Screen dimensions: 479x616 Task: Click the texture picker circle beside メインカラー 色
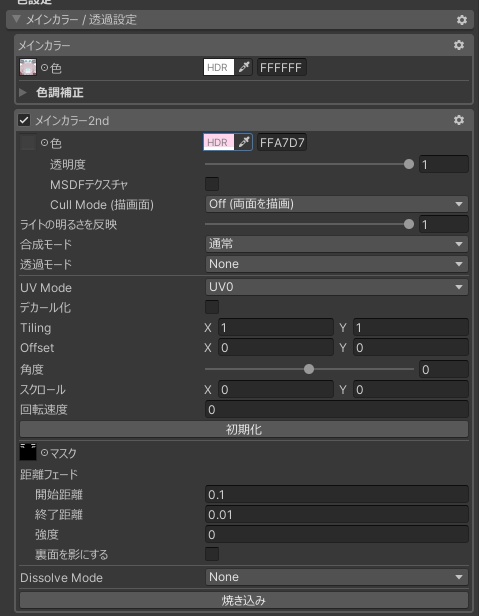(44, 68)
